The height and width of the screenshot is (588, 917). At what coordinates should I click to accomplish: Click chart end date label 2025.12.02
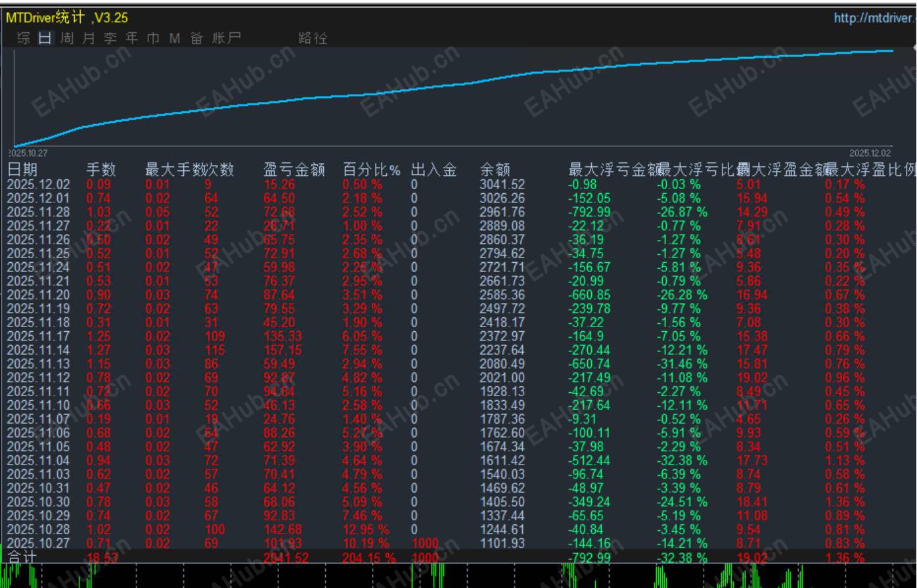(870, 153)
